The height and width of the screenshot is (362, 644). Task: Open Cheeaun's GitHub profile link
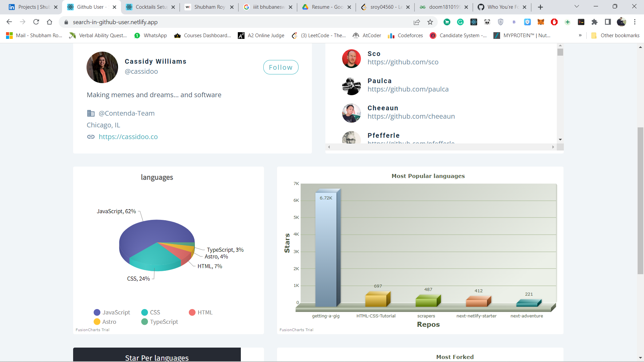pos(411,116)
